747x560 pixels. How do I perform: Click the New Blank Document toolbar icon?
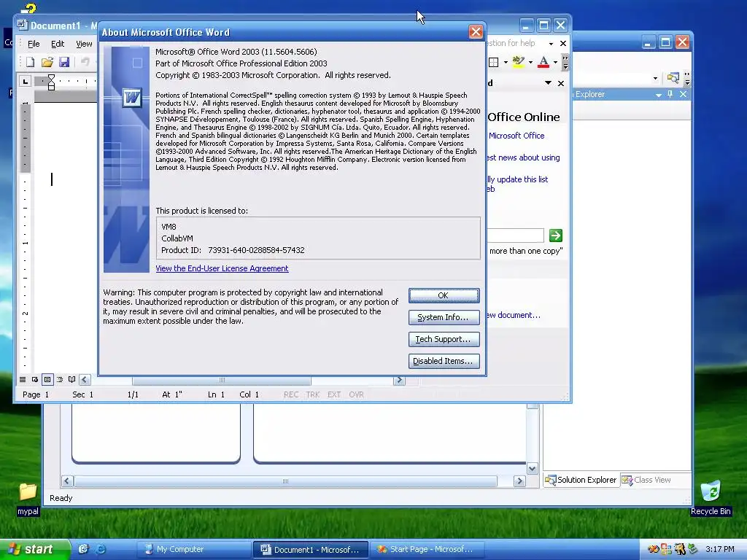[x=30, y=62]
